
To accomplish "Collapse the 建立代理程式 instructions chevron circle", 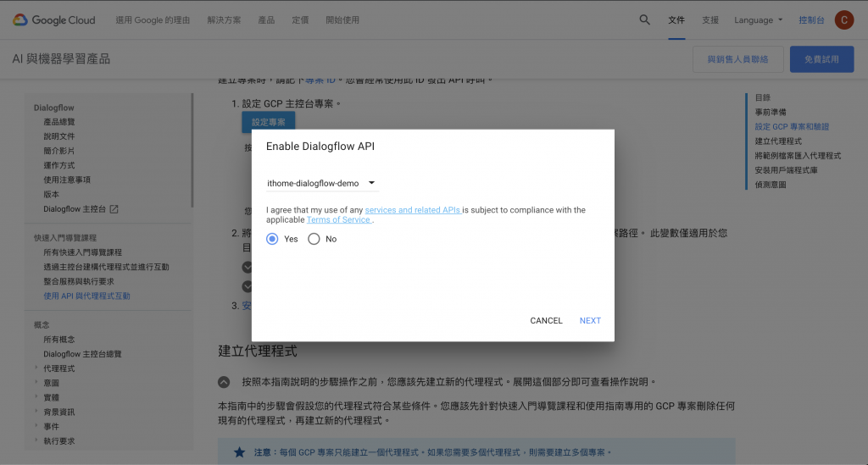I will pyautogui.click(x=224, y=382).
